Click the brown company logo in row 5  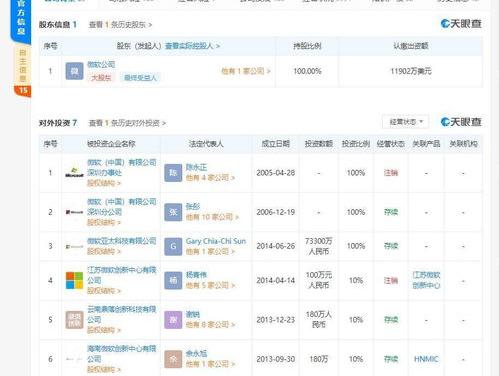click(74, 320)
